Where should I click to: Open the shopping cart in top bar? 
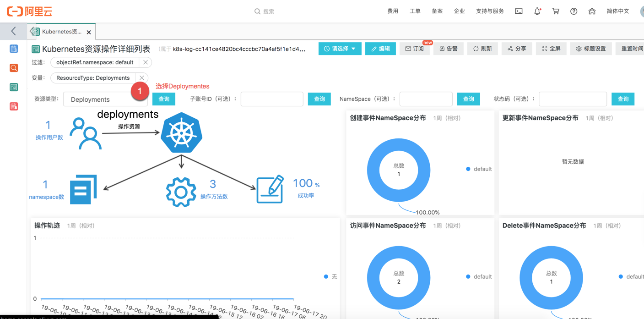coord(555,11)
